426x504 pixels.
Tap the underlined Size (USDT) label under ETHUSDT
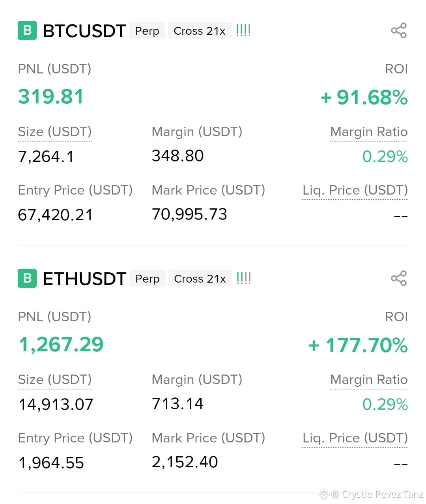(x=55, y=380)
